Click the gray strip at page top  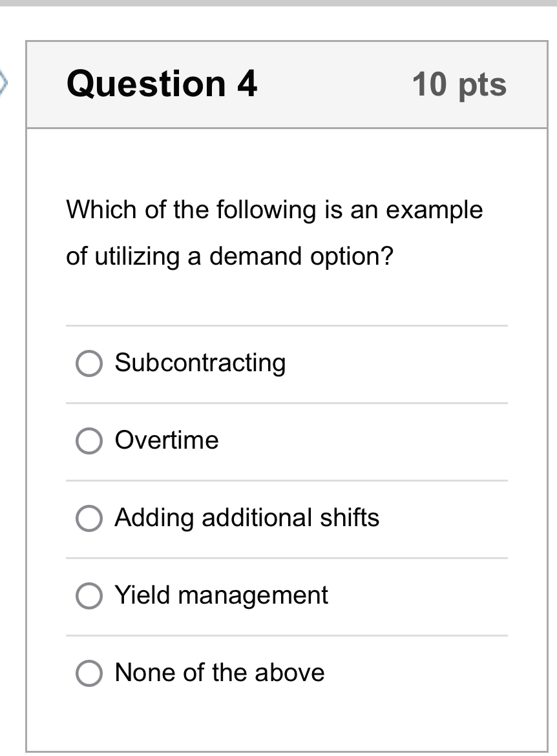pos(278,3)
